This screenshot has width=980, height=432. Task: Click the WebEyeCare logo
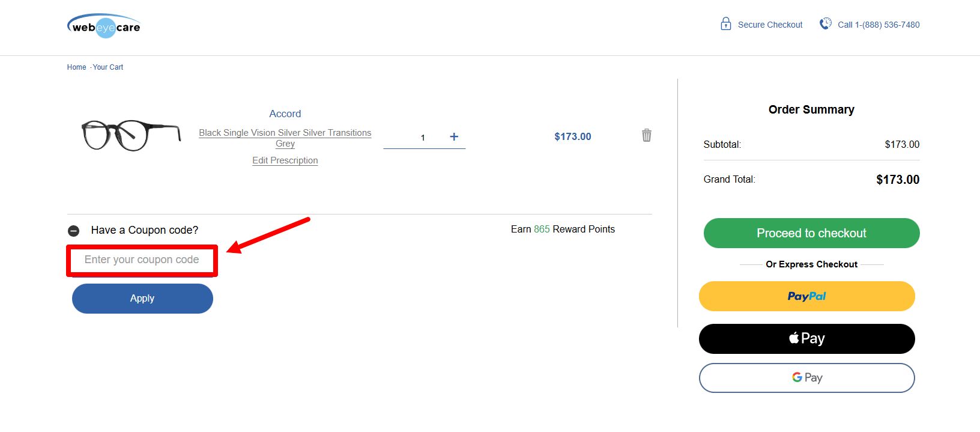(x=104, y=26)
